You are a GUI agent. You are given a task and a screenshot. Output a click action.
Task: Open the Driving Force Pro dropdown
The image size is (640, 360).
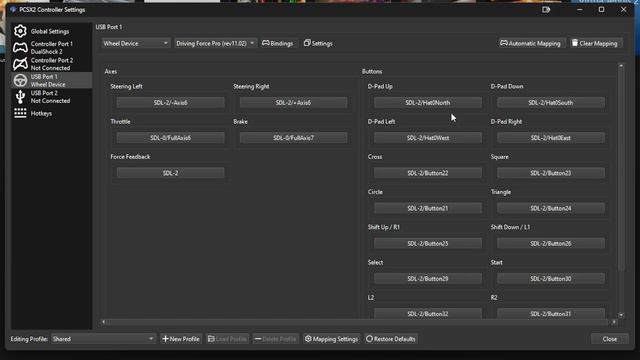click(x=215, y=43)
